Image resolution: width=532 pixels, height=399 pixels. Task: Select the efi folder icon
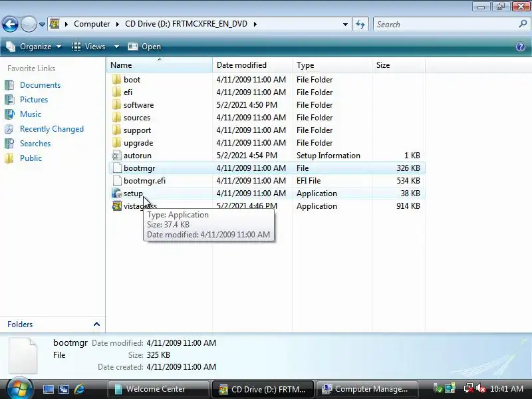click(116, 92)
